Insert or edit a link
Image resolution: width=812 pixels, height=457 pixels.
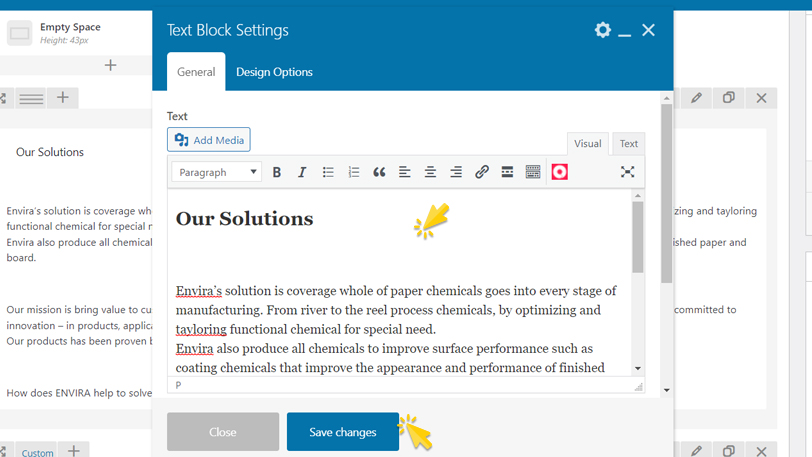click(482, 172)
